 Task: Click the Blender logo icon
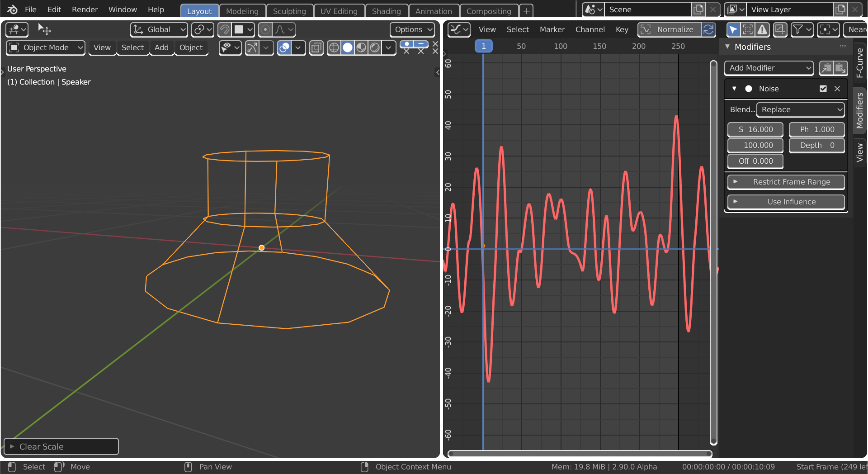tap(12, 9)
